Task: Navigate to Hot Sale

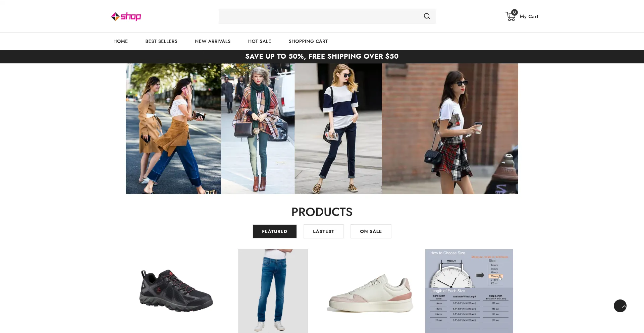Action: point(259,41)
